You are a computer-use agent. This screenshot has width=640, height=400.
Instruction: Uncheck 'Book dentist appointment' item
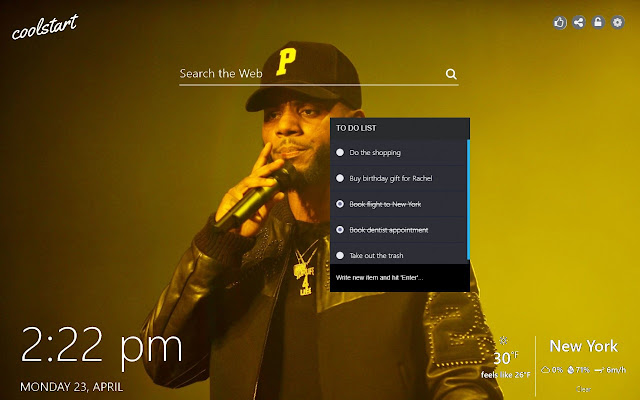coord(340,230)
